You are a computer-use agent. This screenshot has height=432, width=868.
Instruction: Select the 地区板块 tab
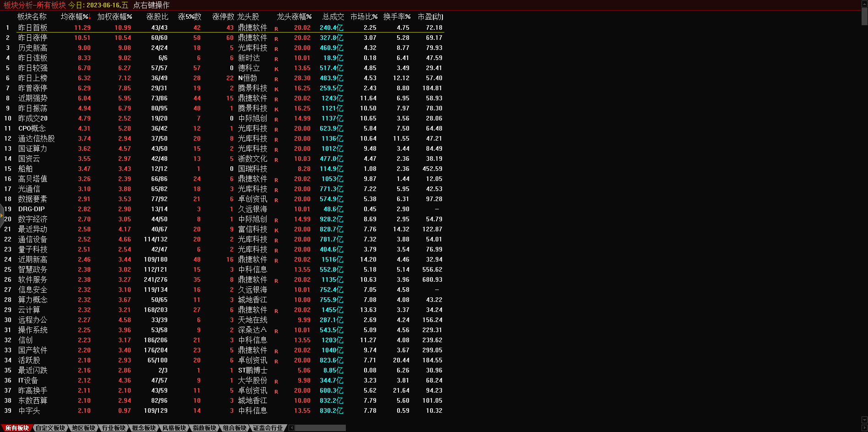point(83,428)
